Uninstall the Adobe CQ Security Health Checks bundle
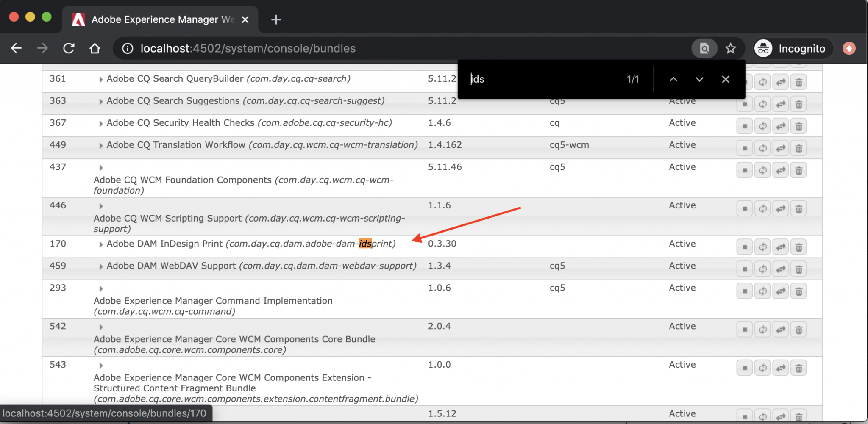The width and height of the screenshot is (868, 424). click(799, 126)
